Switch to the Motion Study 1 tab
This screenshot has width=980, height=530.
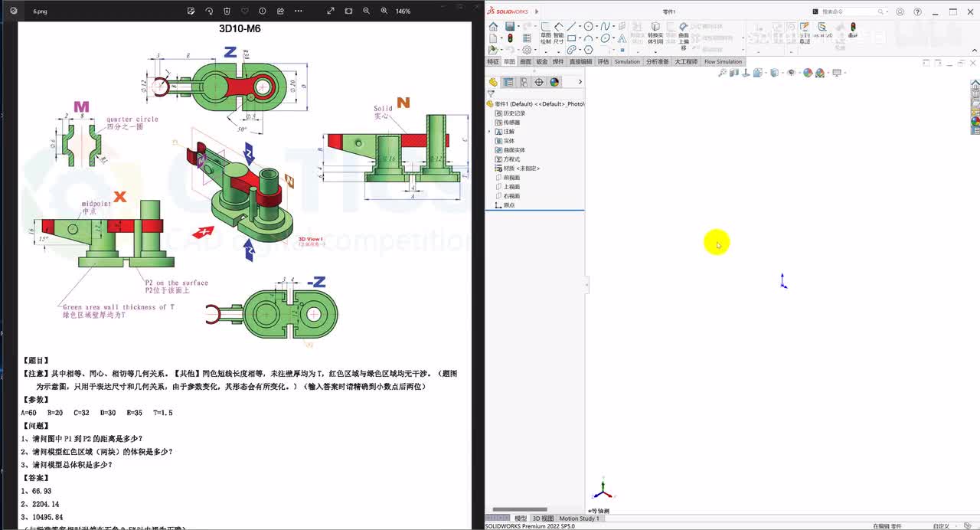(x=580, y=519)
